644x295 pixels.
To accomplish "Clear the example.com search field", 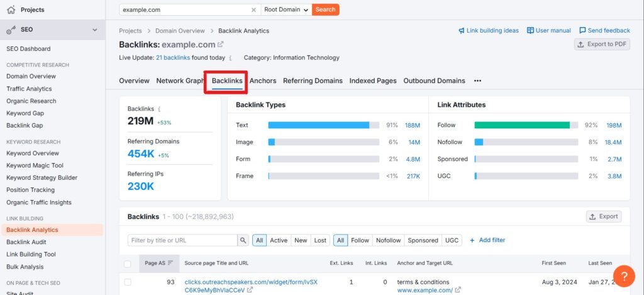I will click(x=253, y=9).
